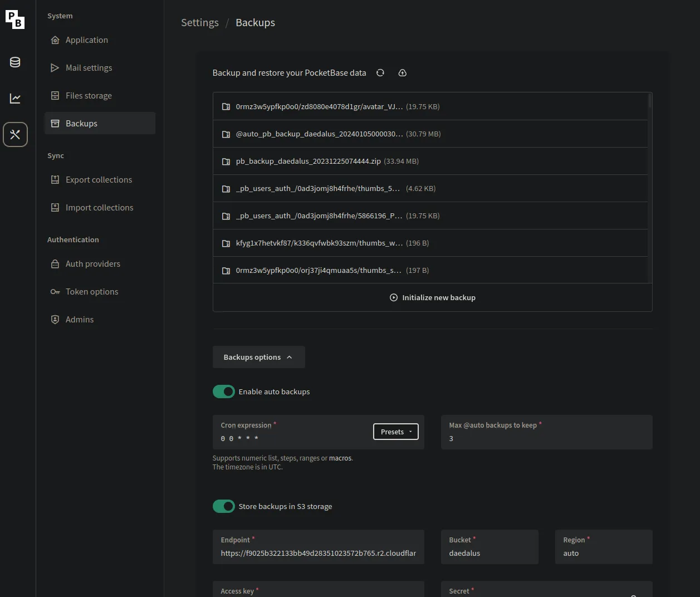
Task: Follow the macros link under cron expression
Action: tap(340, 458)
